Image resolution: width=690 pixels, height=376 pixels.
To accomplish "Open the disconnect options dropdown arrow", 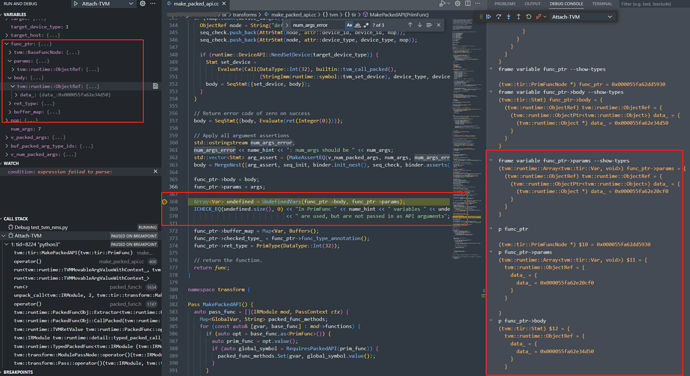I will (x=545, y=17).
